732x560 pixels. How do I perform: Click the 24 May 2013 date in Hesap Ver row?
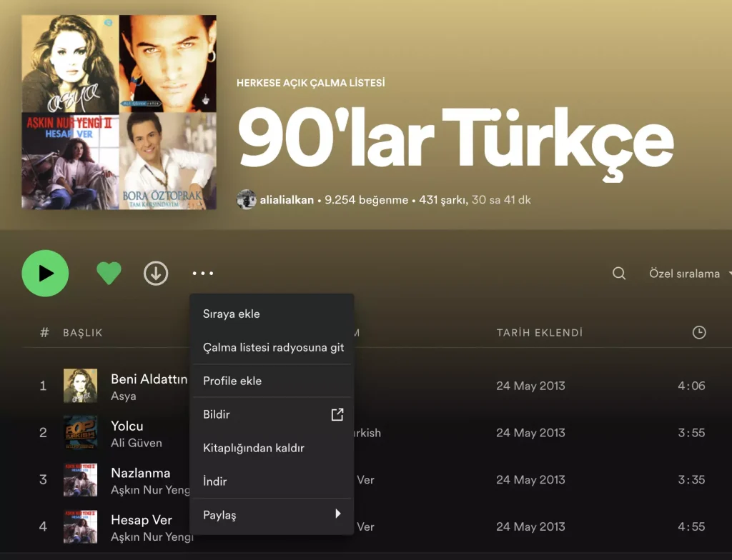coord(531,526)
